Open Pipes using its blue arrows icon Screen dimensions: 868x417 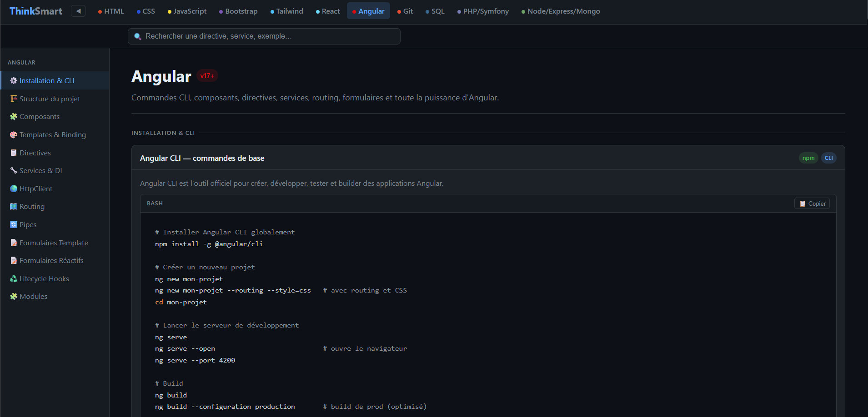tap(14, 225)
